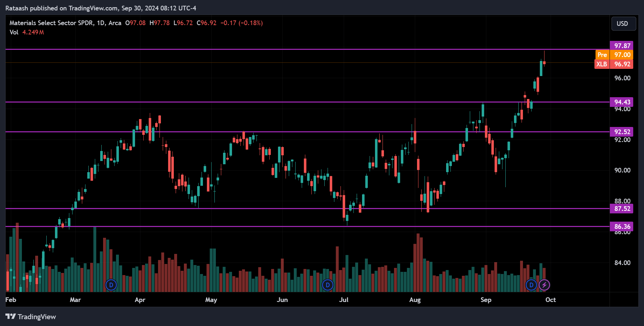Open the USD currency selector
This screenshot has height=326, width=644.
click(624, 24)
